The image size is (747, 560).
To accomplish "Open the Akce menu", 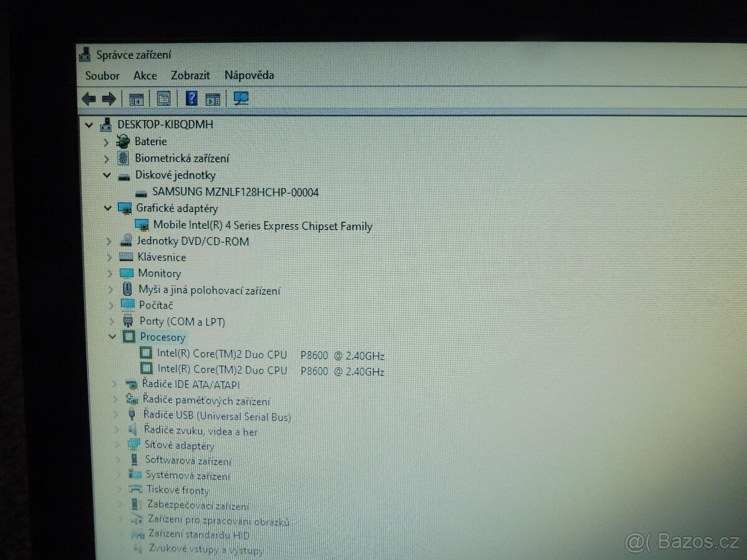I will [x=144, y=75].
